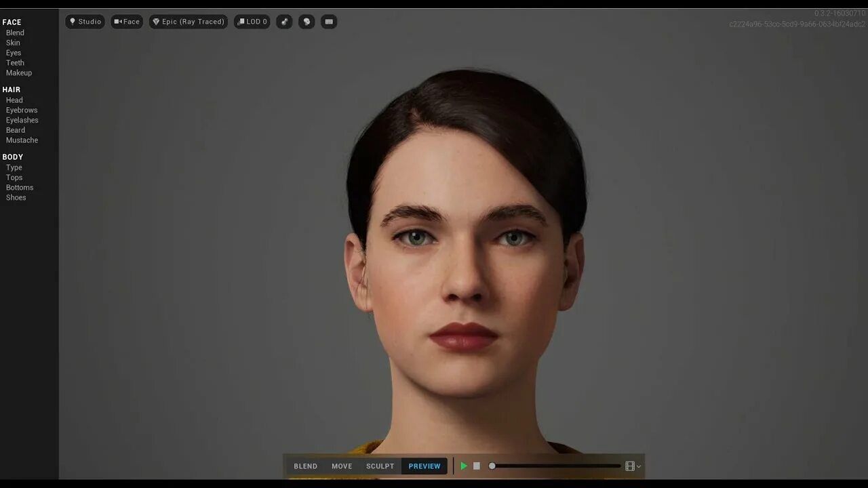Select Head under Hair

[14, 100]
